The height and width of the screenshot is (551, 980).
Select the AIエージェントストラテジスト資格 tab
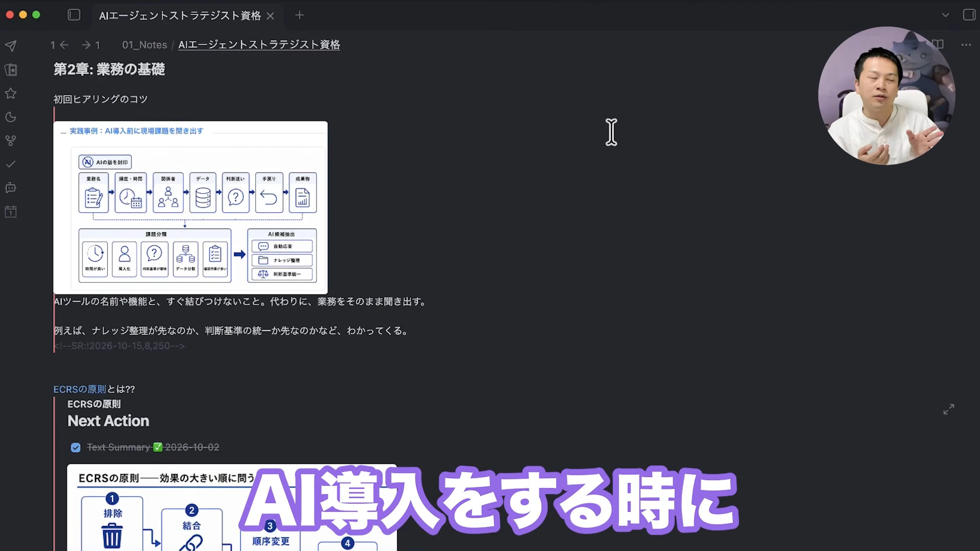click(180, 16)
